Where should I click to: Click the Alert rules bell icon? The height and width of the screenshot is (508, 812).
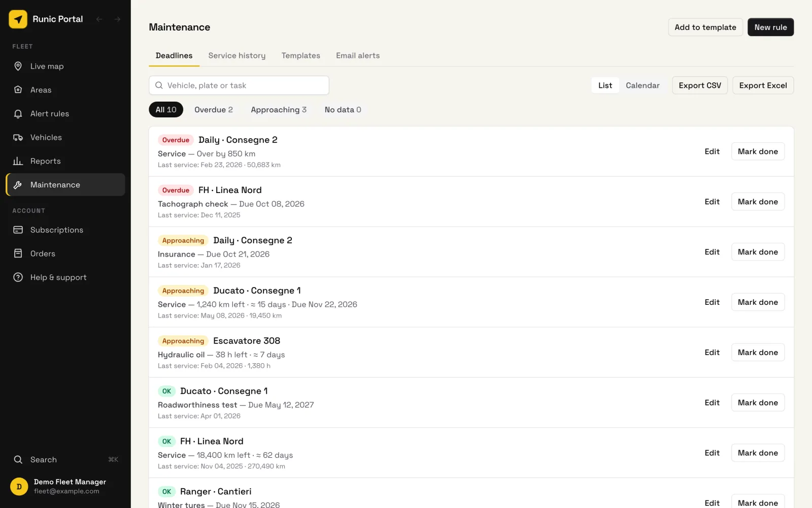click(x=18, y=114)
